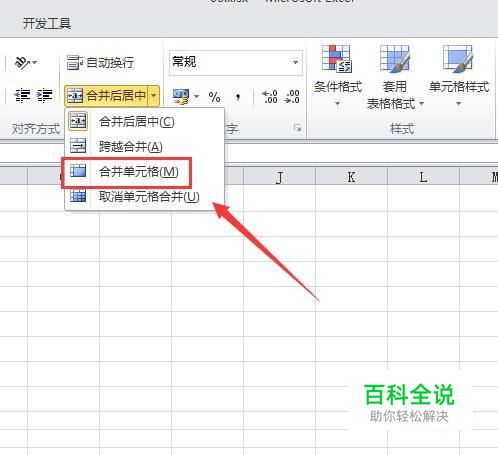Click the text orientation icon

(x=22, y=62)
